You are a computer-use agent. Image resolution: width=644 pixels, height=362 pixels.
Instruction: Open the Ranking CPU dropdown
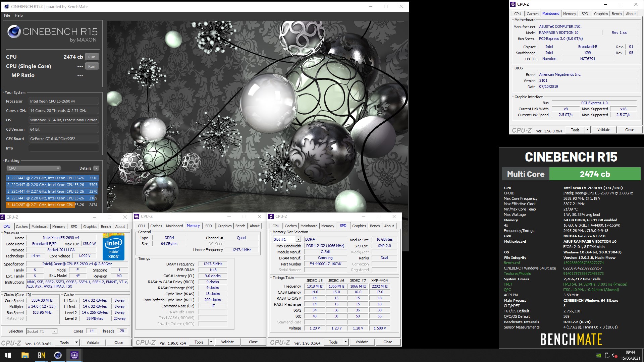pyautogui.click(x=33, y=168)
